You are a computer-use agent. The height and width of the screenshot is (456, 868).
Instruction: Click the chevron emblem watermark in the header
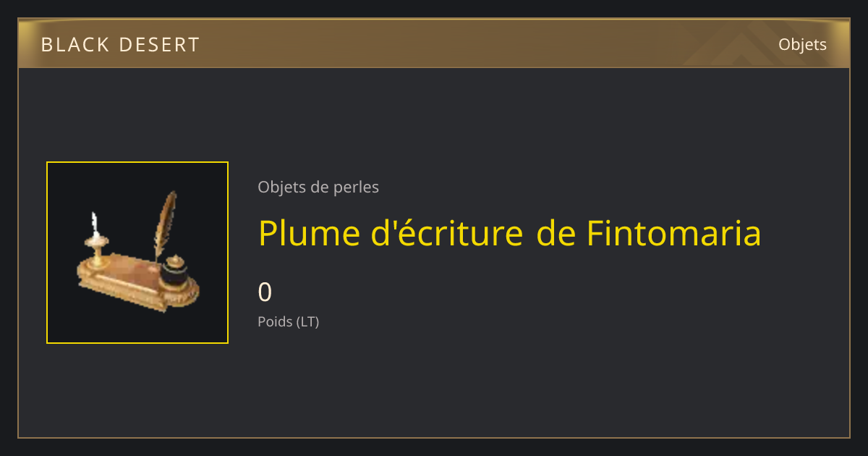pos(745,45)
